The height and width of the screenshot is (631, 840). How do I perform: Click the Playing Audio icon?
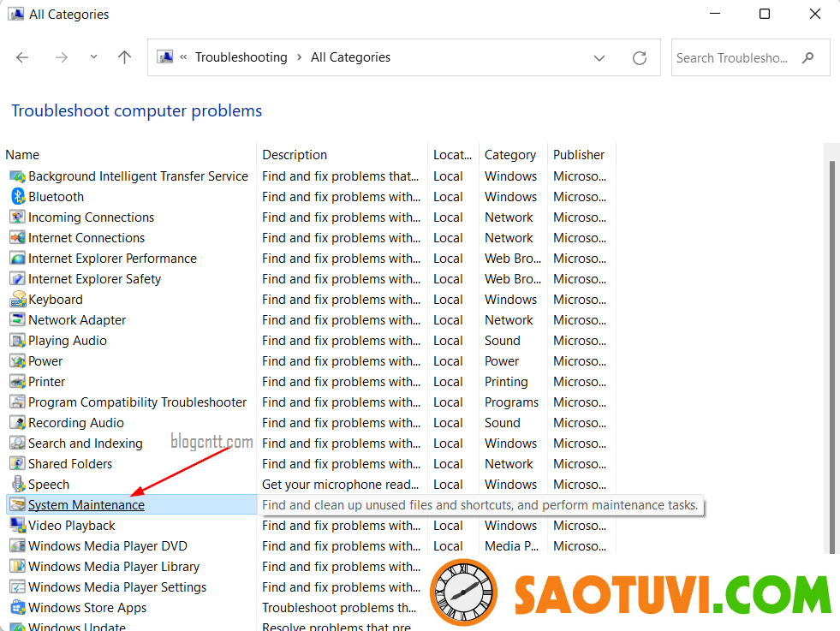pos(18,340)
